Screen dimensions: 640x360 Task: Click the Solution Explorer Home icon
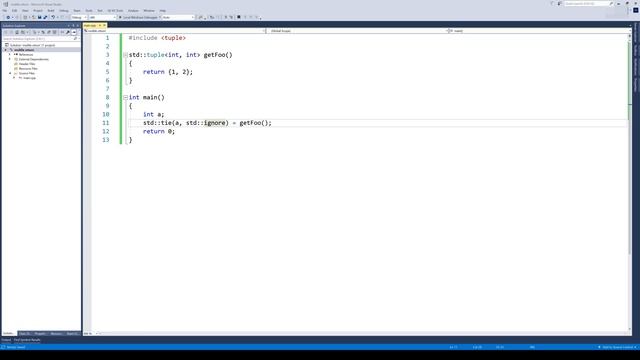coord(17,32)
